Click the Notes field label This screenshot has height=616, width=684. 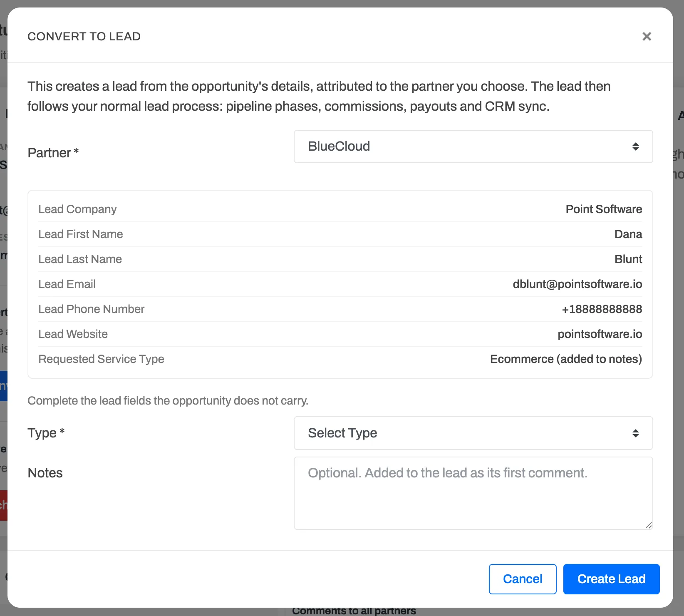45,473
